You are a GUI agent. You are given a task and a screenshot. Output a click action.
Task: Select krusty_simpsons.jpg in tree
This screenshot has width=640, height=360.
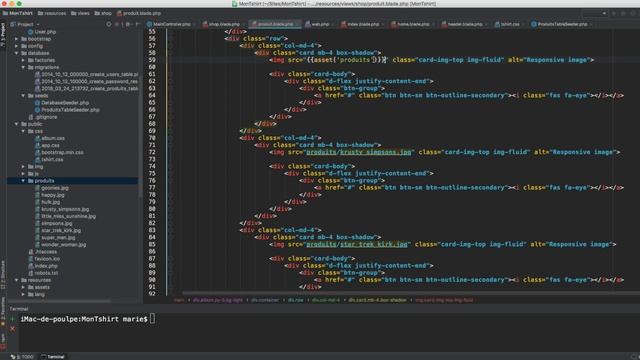[x=62, y=209]
